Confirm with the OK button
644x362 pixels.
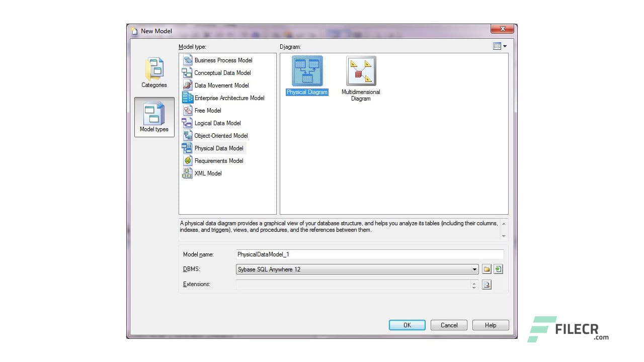(x=407, y=325)
